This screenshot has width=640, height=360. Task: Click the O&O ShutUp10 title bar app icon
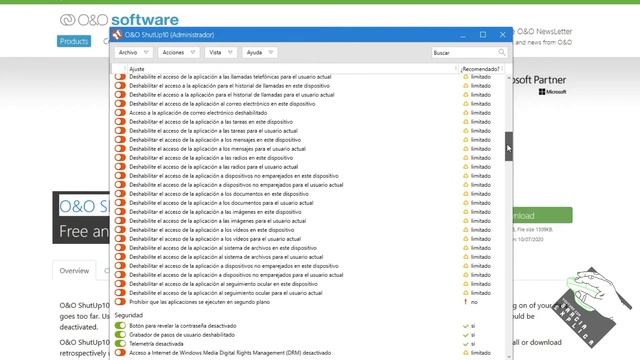pos(118,35)
